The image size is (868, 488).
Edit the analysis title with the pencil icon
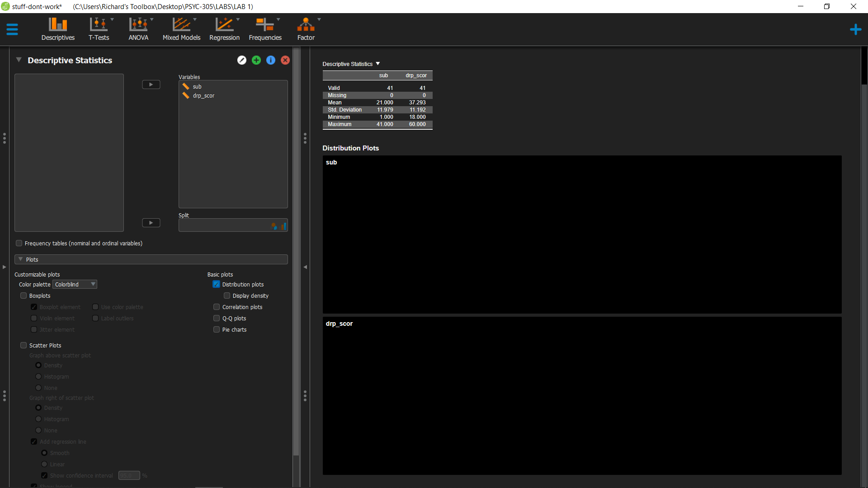[x=242, y=60]
